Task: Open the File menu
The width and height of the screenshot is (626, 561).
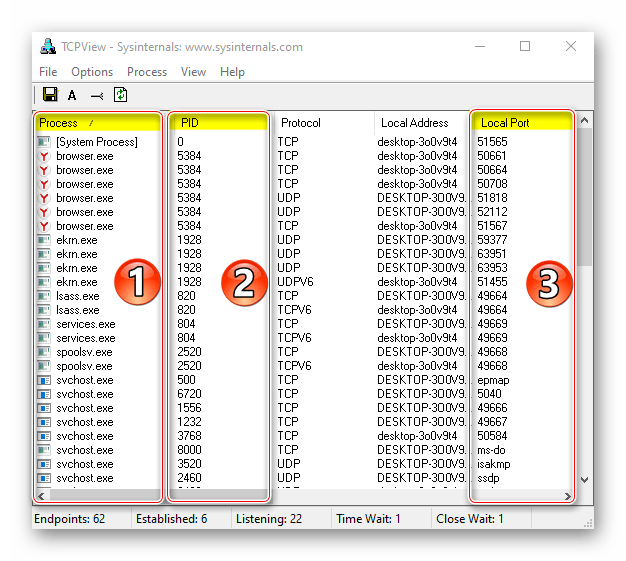Action: (48, 72)
